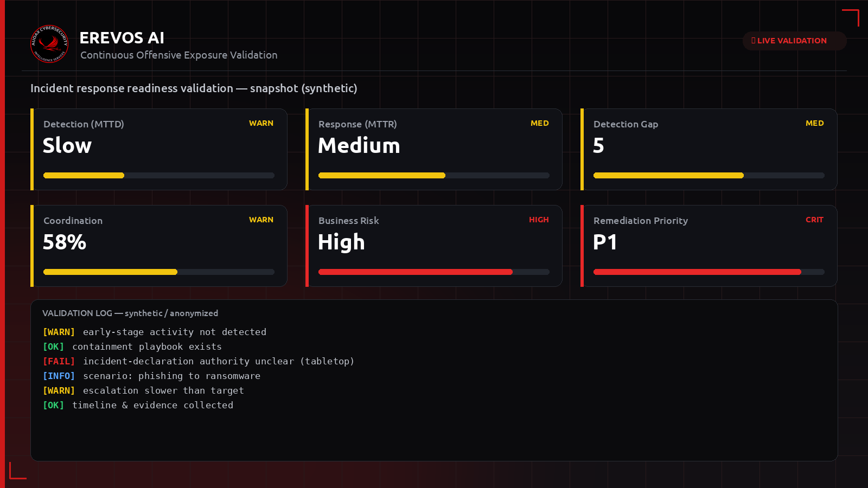Click the [FAIL] tag in the log
Image resolution: width=868 pixels, height=488 pixels.
(x=59, y=361)
